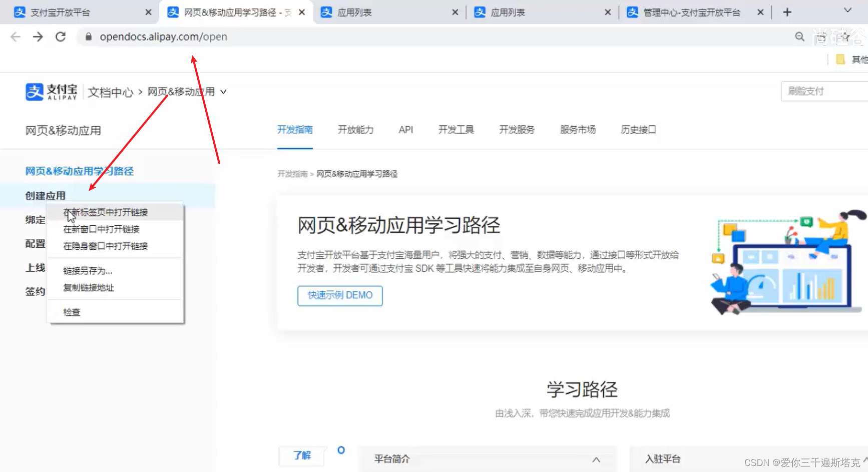This screenshot has width=868, height=472.
Task: Select the 开发指南 navigation tab
Action: pos(295,130)
